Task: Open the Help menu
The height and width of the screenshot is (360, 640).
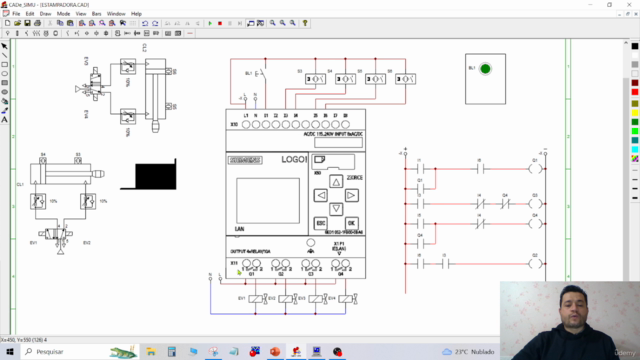Action: tap(136, 13)
